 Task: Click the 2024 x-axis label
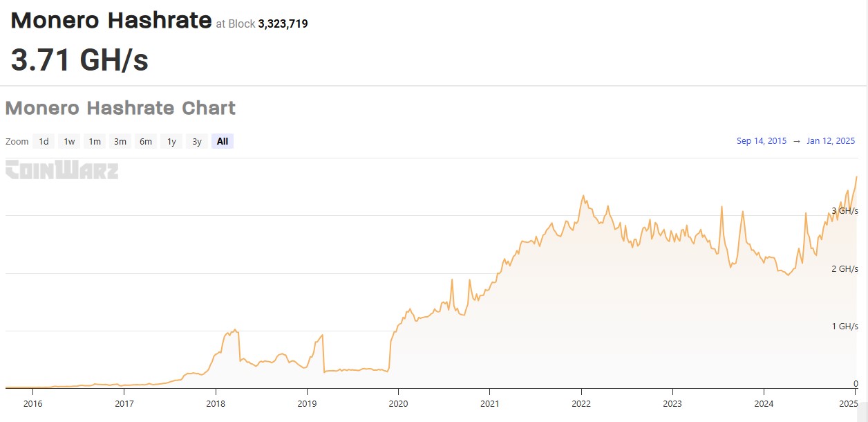click(x=764, y=403)
